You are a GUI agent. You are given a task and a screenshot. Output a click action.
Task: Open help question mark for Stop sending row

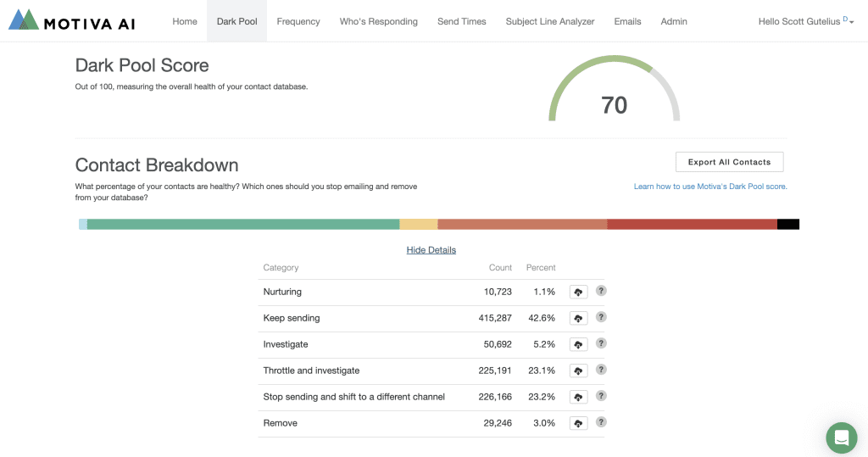click(601, 396)
